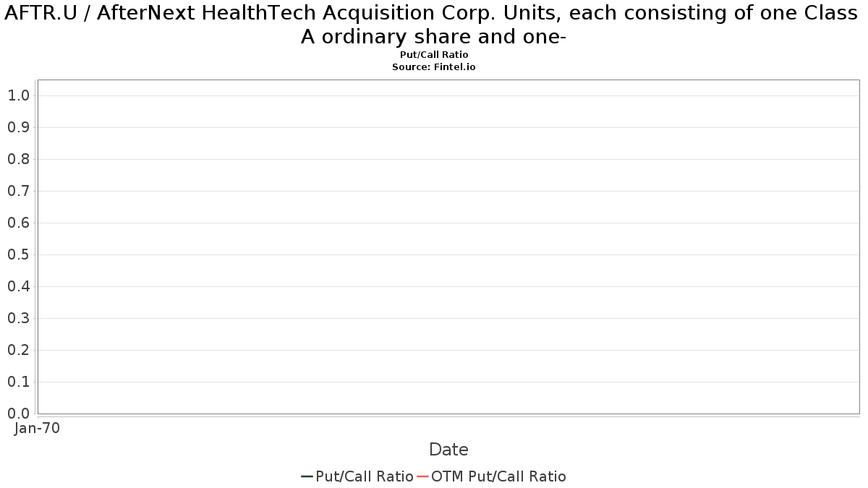
Task: Click the Put/Call Ratio legend label
Action: pos(365,476)
